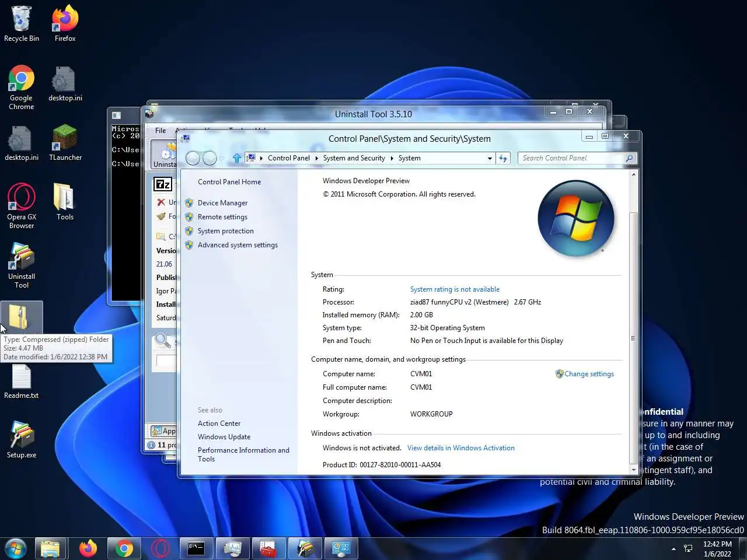
Task: Open the Uninstall Tool desktop shortcut
Action: 21,266
